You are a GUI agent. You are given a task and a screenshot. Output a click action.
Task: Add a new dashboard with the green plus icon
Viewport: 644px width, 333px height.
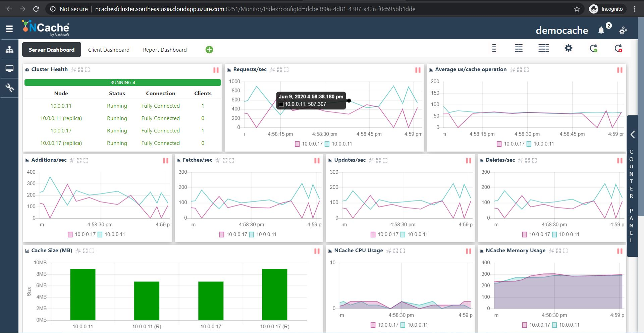209,50
